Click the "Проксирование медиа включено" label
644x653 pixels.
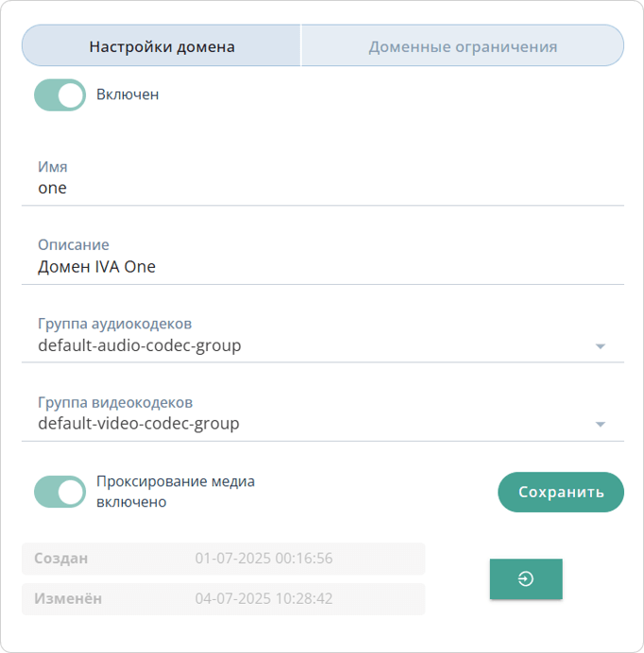coord(175,492)
